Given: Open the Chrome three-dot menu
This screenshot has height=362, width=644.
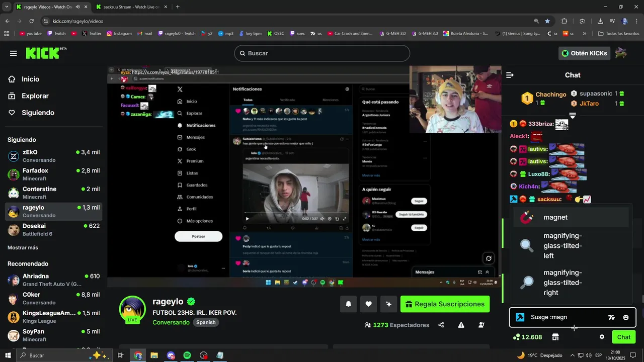Looking at the screenshot, I should (x=637, y=21).
